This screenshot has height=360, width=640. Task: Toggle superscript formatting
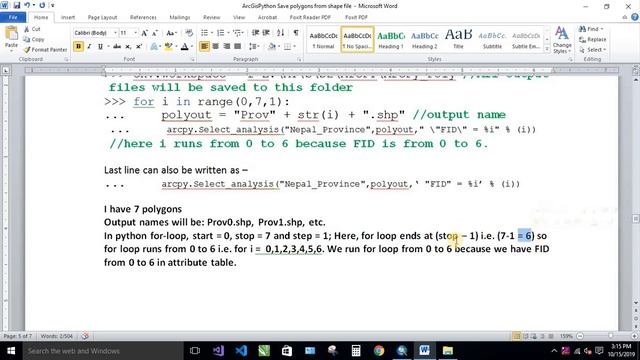tap(139, 47)
